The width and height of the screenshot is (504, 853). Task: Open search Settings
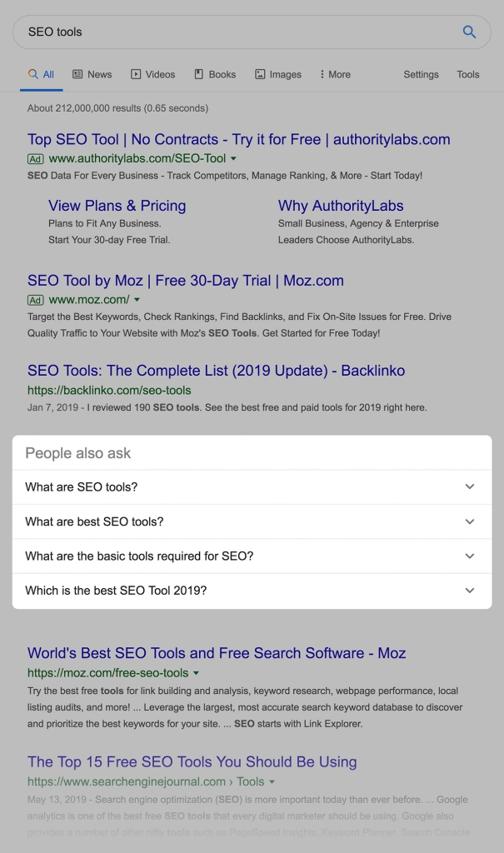click(421, 74)
